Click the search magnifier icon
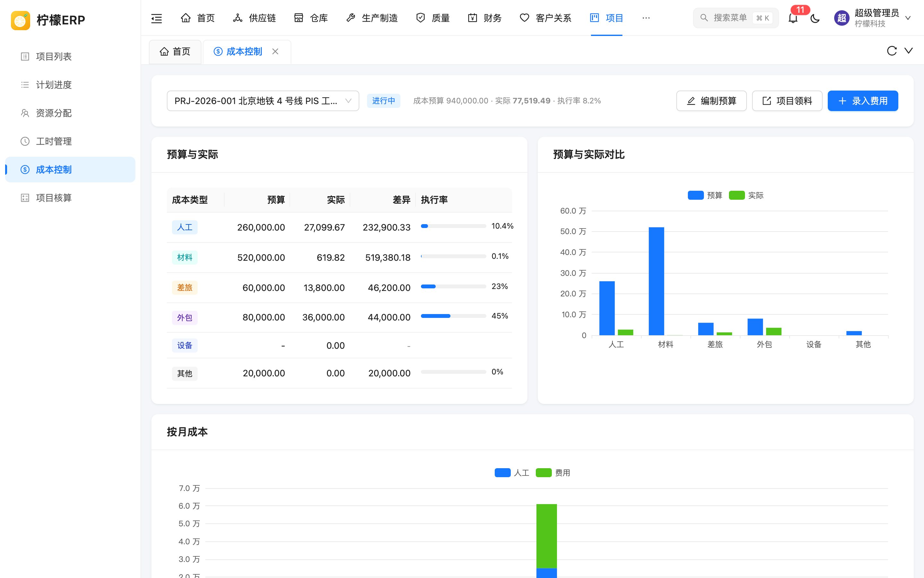This screenshot has width=924, height=578. coord(704,18)
